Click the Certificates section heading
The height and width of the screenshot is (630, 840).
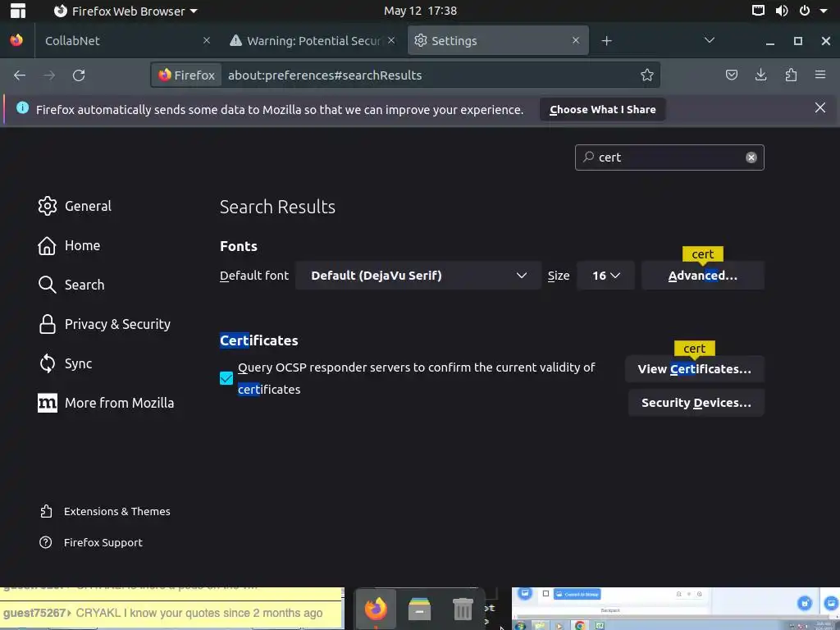258,340
